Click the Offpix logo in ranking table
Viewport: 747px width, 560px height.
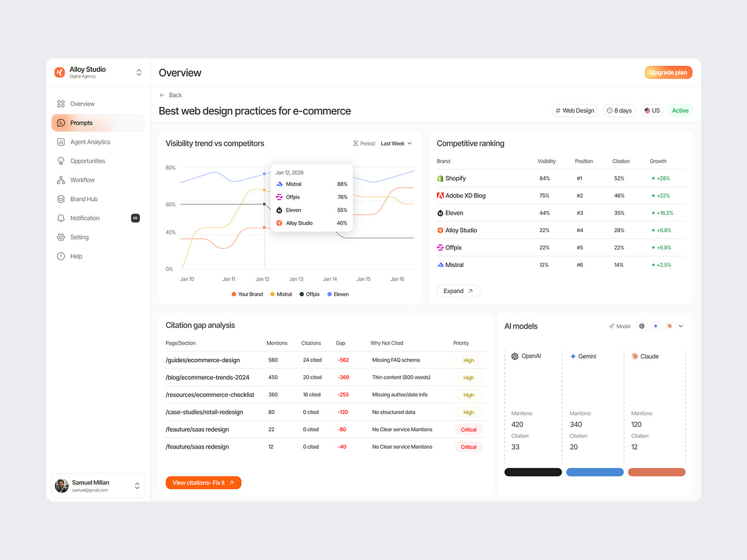(440, 248)
